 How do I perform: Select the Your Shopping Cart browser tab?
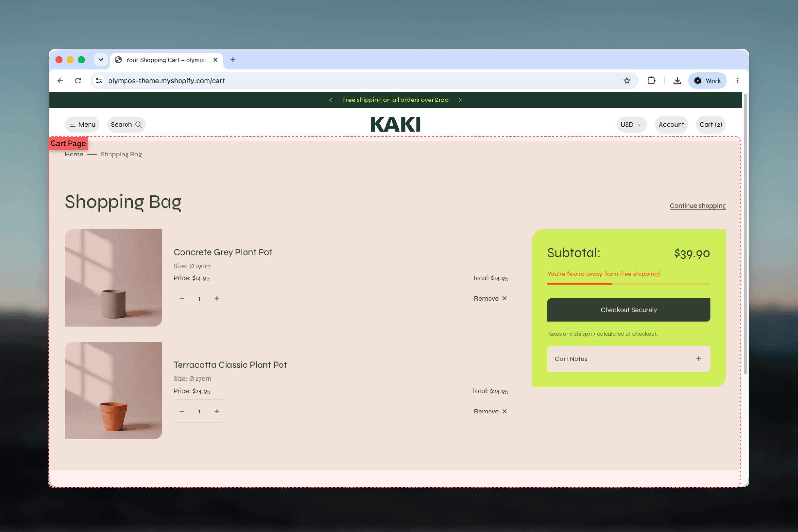tap(166, 60)
